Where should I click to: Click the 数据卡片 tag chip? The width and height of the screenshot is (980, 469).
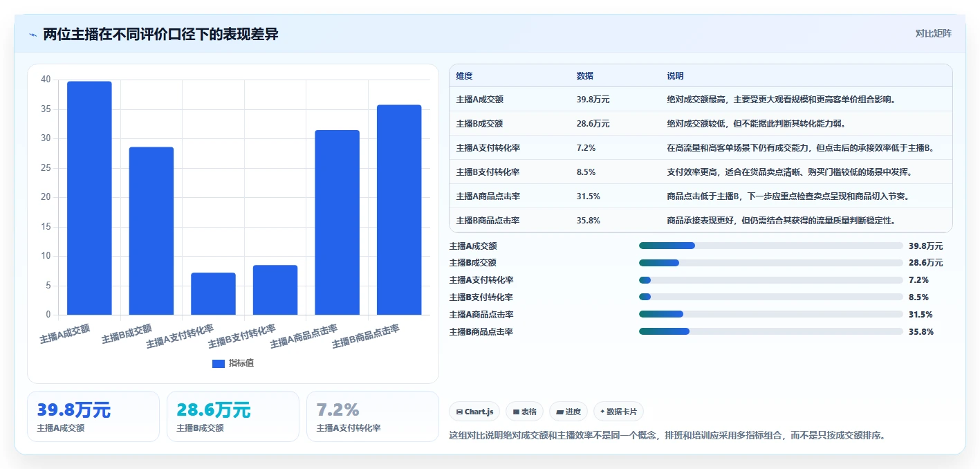(619, 412)
